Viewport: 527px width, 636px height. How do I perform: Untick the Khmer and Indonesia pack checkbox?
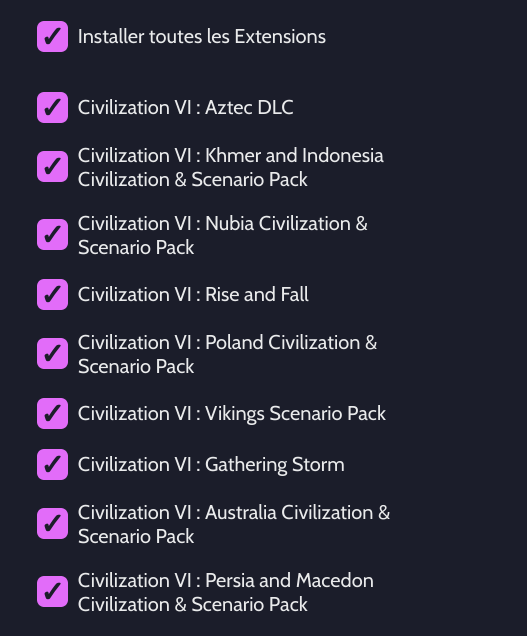pyautogui.click(x=52, y=167)
